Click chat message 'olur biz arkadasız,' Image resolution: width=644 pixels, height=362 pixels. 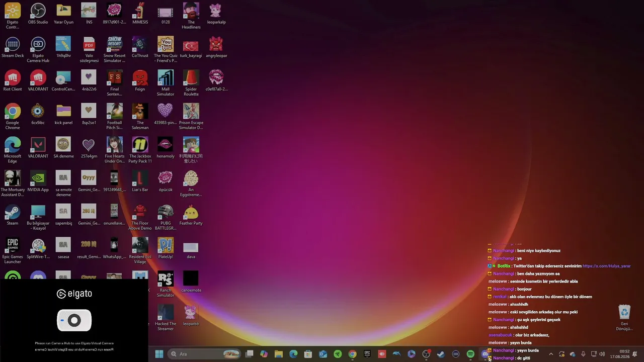click(532, 335)
